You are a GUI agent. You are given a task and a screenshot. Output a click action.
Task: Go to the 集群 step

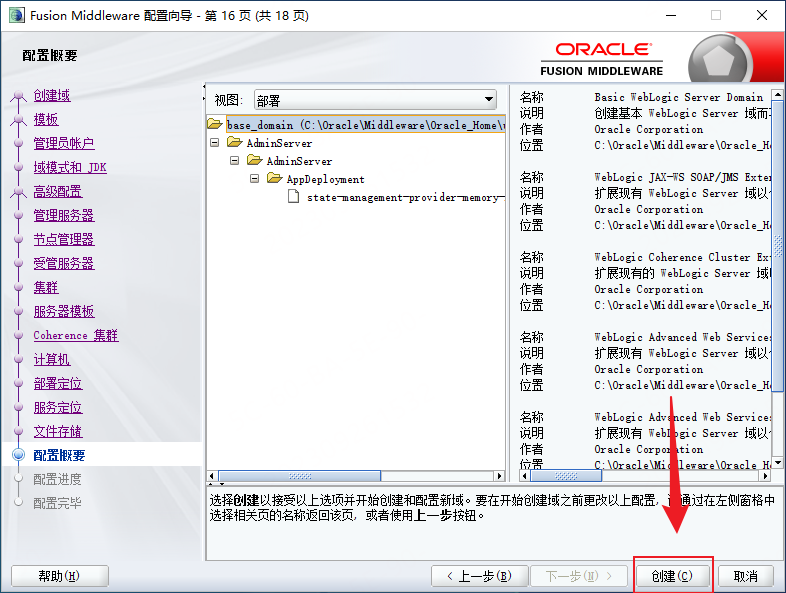46,288
